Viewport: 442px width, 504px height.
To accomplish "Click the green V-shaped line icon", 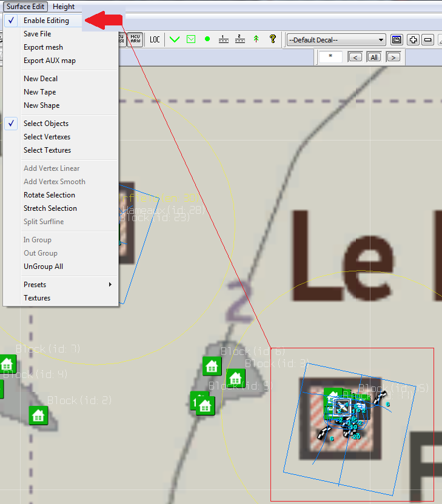I will 175,39.
